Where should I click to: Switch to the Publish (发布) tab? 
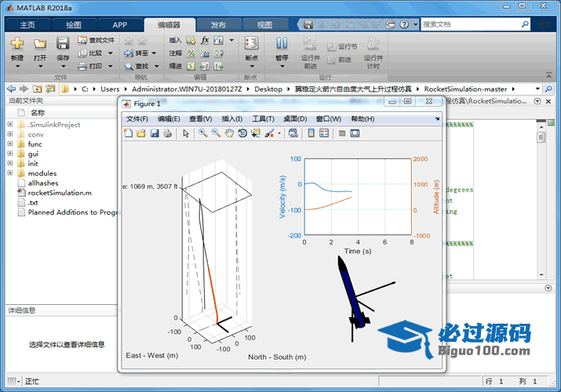pyautogui.click(x=218, y=25)
